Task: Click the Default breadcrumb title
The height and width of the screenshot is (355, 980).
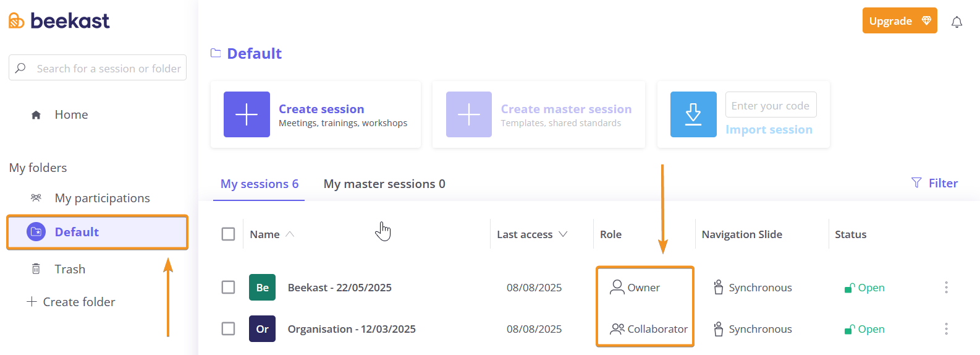Action: pos(254,54)
